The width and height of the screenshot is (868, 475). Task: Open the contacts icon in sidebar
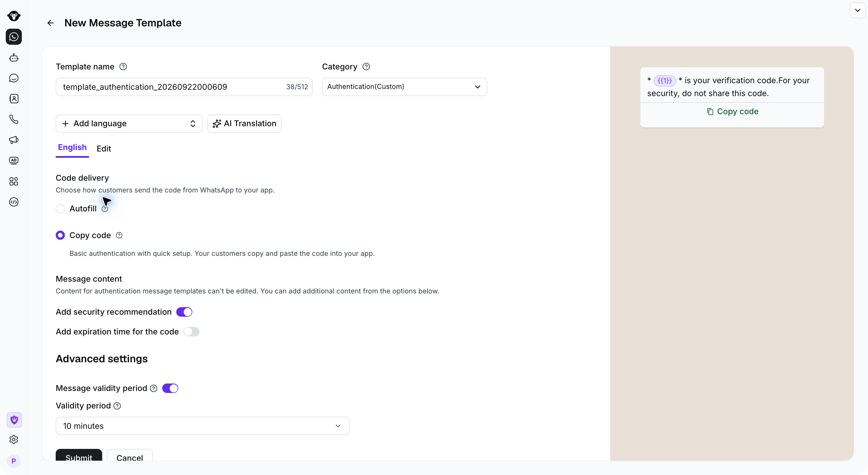tap(14, 99)
